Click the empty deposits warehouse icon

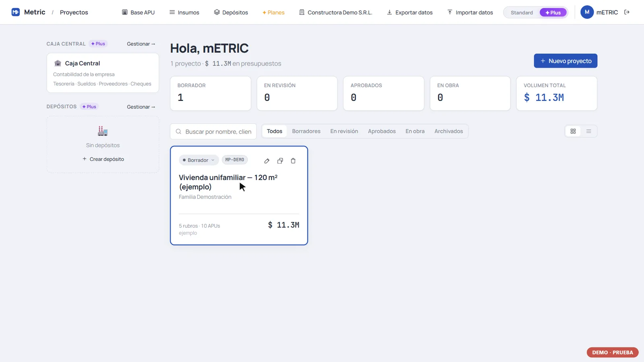[103, 131]
